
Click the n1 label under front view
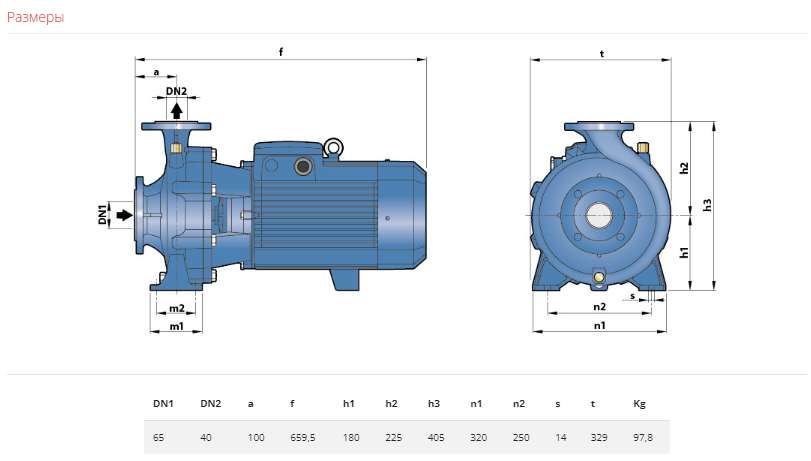[599, 325]
